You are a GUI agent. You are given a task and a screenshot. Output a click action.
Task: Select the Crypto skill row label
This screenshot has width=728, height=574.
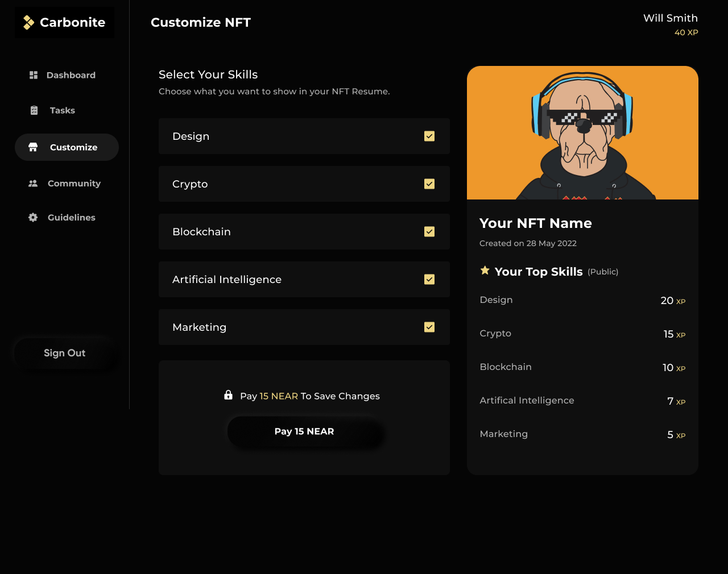tap(190, 184)
